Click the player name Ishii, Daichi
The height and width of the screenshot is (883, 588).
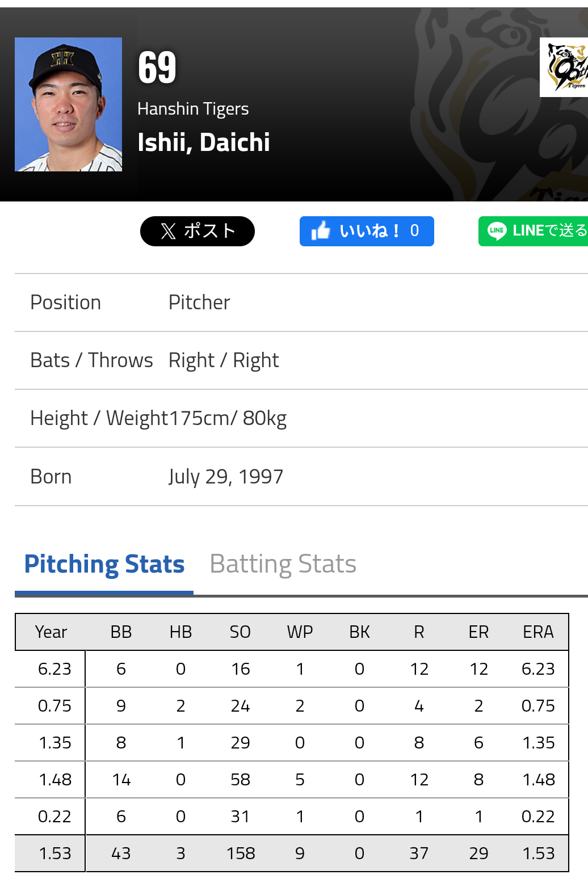pos(204,142)
